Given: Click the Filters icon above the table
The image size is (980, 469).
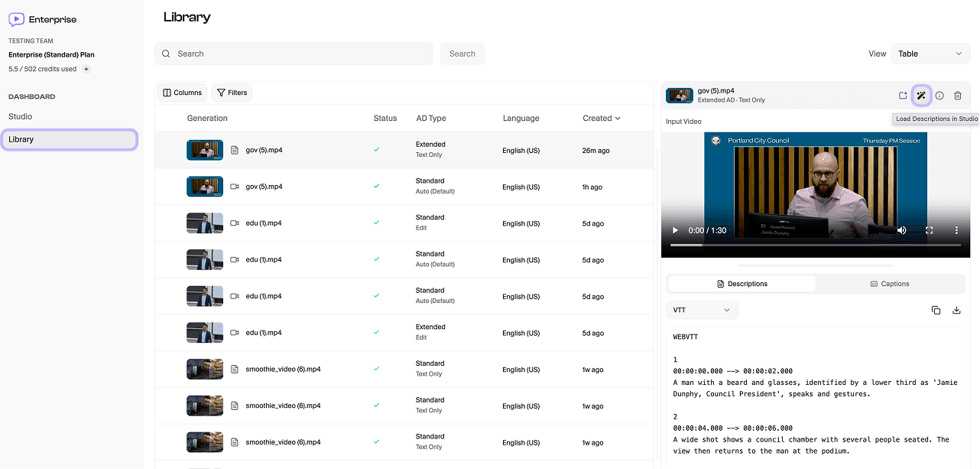Looking at the screenshot, I should point(232,92).
